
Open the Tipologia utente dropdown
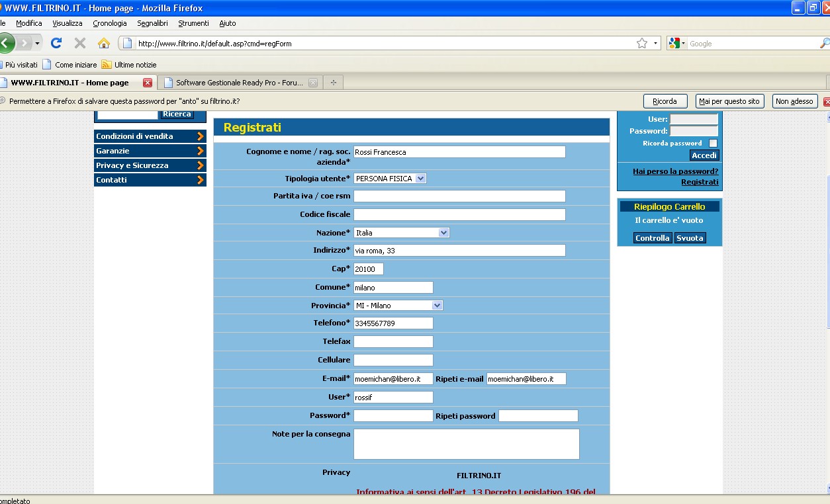[390, 179]
